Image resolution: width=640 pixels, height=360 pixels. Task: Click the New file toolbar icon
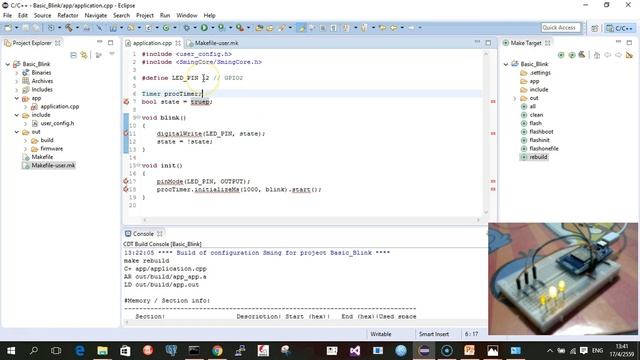8,28
